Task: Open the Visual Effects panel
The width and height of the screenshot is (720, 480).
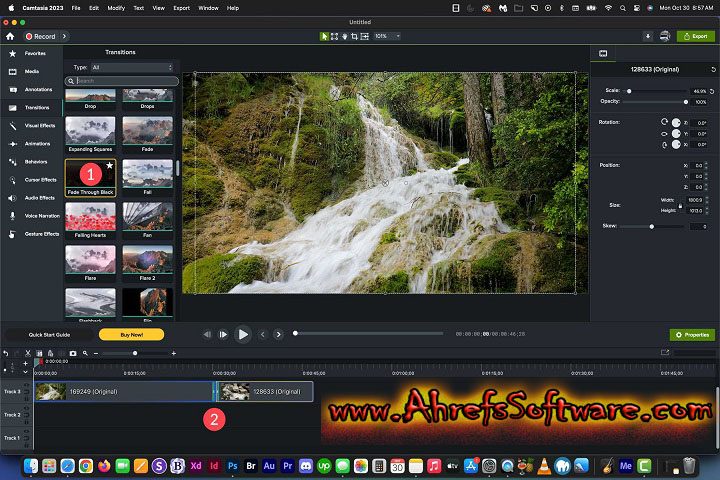Action: point(31,125)
